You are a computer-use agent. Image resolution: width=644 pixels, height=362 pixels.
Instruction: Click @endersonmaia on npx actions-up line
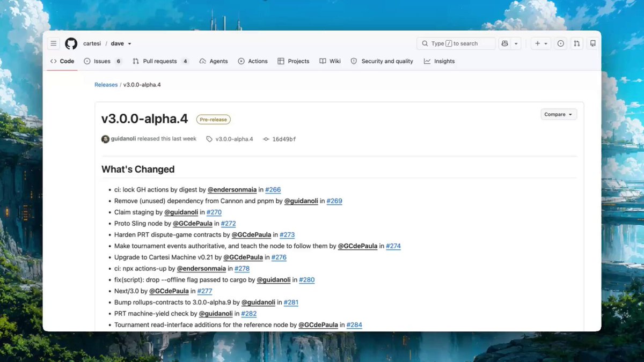[201, 269]
